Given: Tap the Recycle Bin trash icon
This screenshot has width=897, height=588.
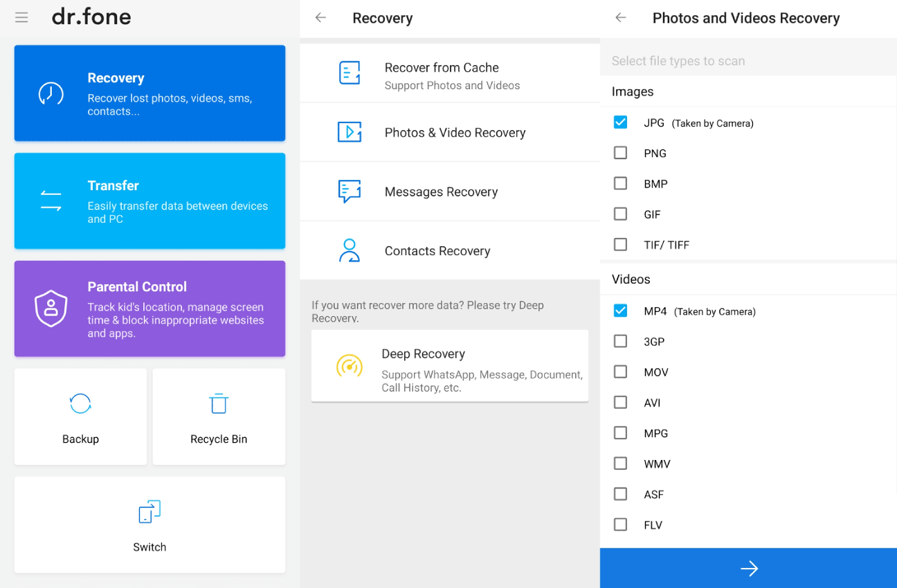Looking at the screenshot, I should (x=219, y=403).
